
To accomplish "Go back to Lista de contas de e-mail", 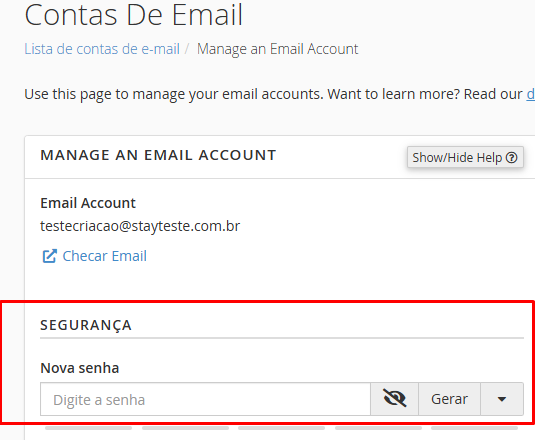I will click(x=102, y=49).
